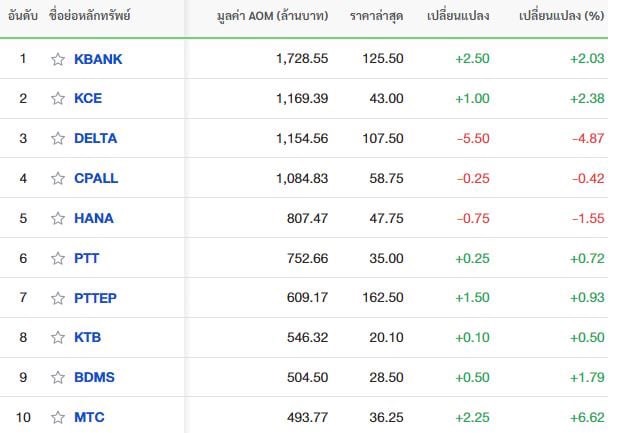The height and width of the screenshot is (433, 630).
Task: Sort by ชื่อย่อหลักทรัพย์ column header
Action: tap(90, 16)
